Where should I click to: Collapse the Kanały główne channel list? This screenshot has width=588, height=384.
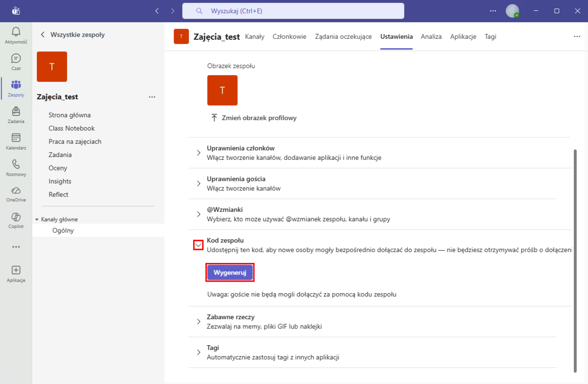click(37, 220)
